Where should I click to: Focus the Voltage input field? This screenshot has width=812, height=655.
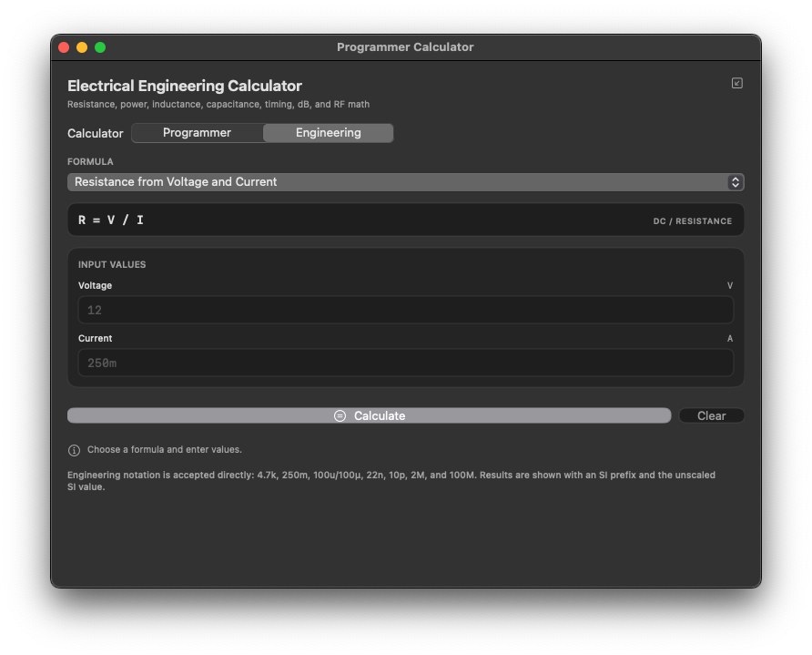(405, 310)
